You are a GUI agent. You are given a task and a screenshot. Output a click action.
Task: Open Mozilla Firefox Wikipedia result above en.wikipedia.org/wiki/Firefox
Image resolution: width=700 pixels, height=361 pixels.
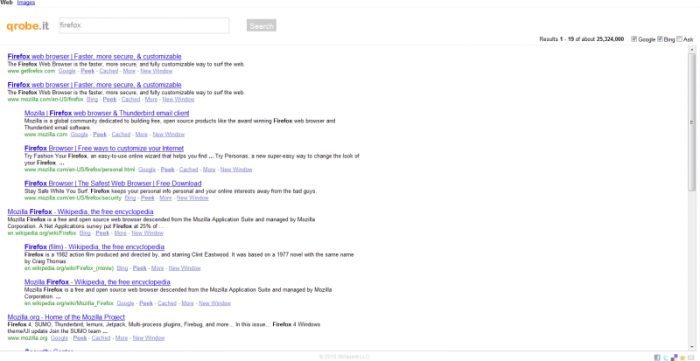click(x=80, y=212)
